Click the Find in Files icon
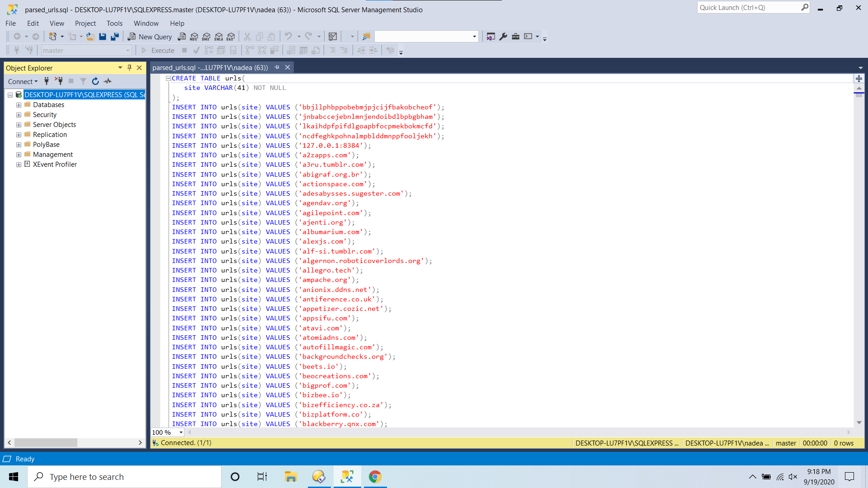 (366, 37)
